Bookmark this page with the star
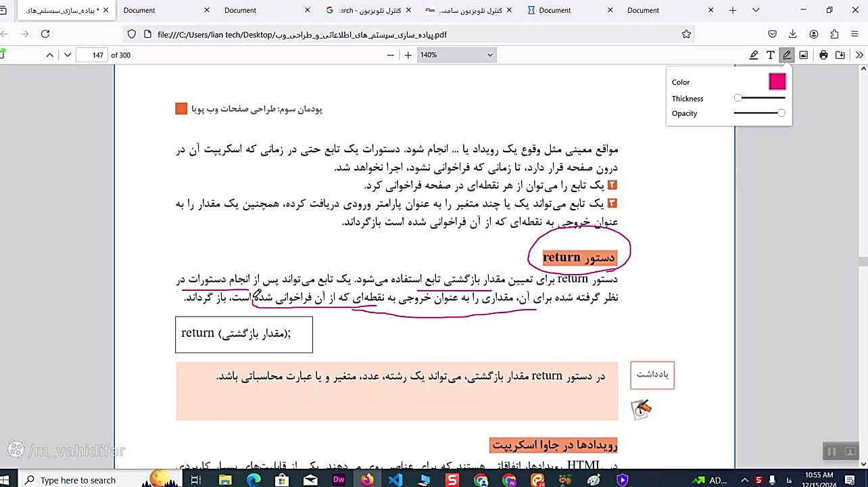868x487 pixels. coord(686,34)
